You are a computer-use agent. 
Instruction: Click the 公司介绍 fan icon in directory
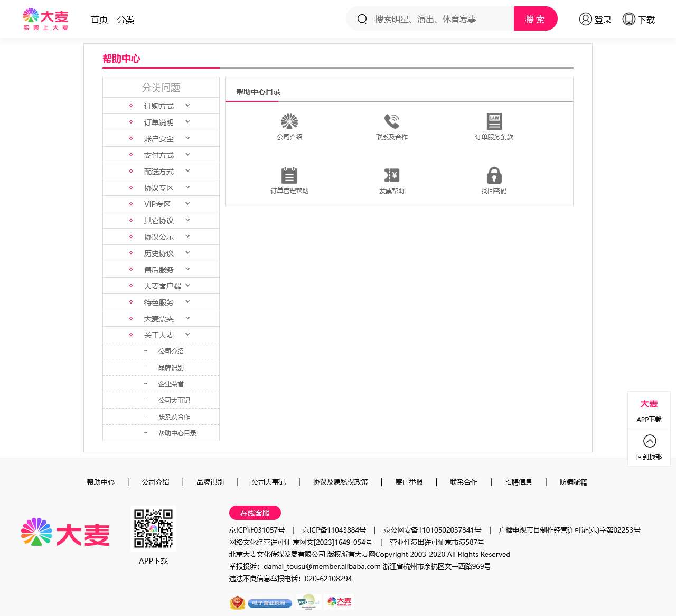[289, 121]
